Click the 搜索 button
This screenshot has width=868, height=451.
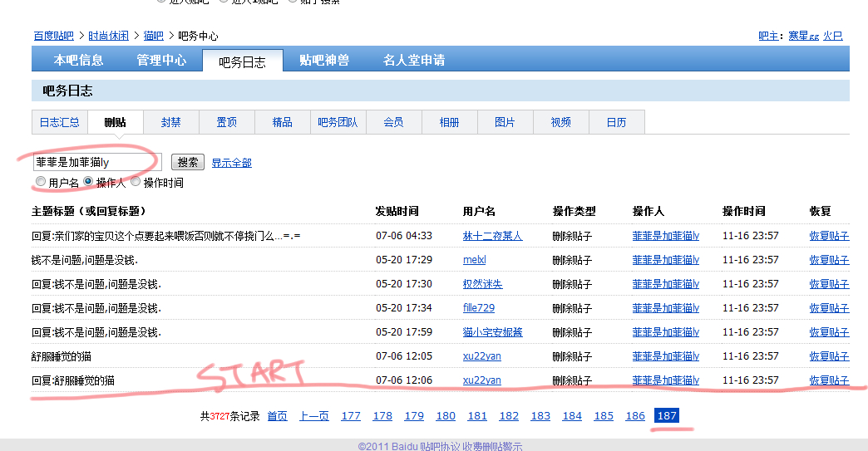[x=188, y=162]
